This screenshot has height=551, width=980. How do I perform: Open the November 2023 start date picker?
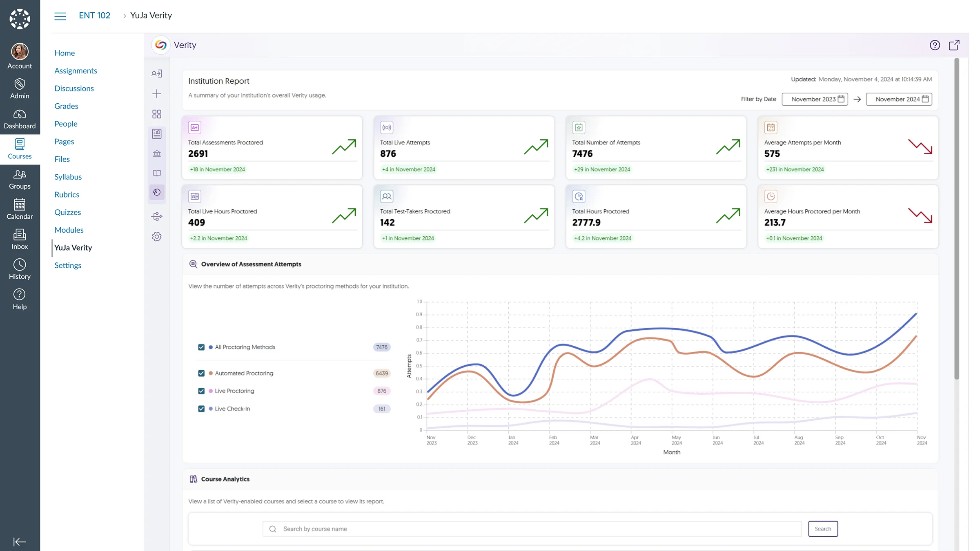tap(815, 99)
